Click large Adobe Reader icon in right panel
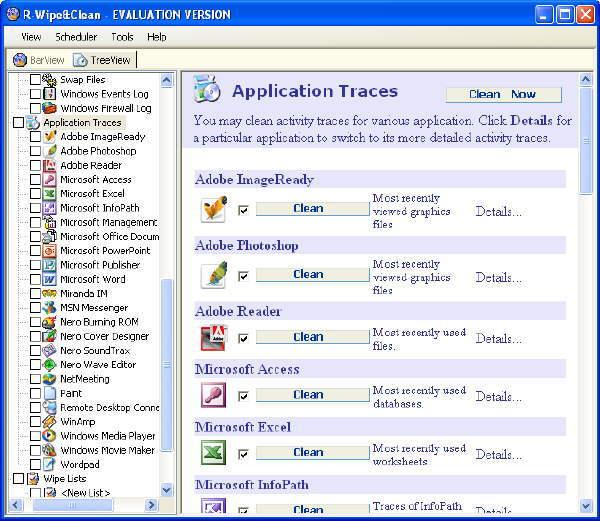Viewport: 600px width, 521px height. tap(214, 338)
